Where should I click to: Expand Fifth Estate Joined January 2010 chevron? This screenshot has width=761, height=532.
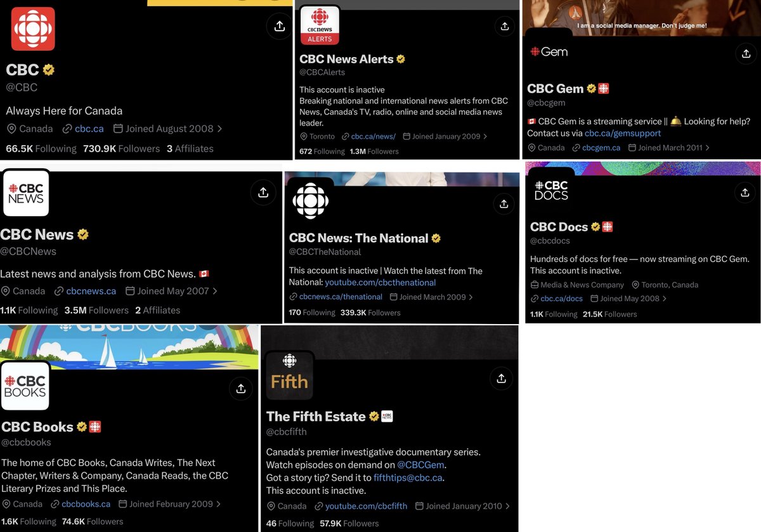(507, 506)
